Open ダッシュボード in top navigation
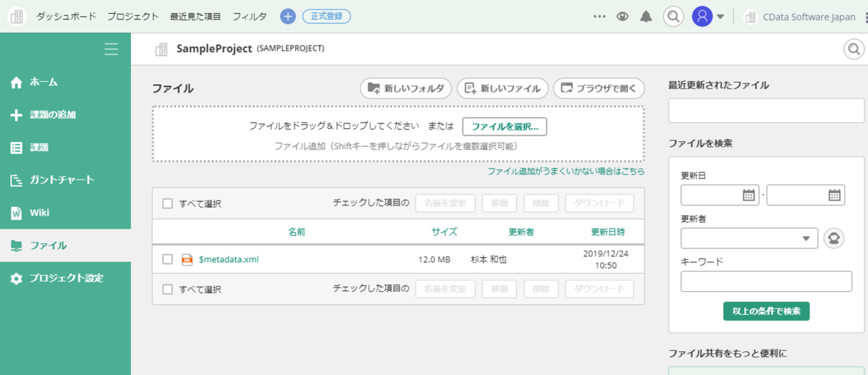Image resolution: width=868 pixels, height=375 pixels. click(x=67, y=17)
